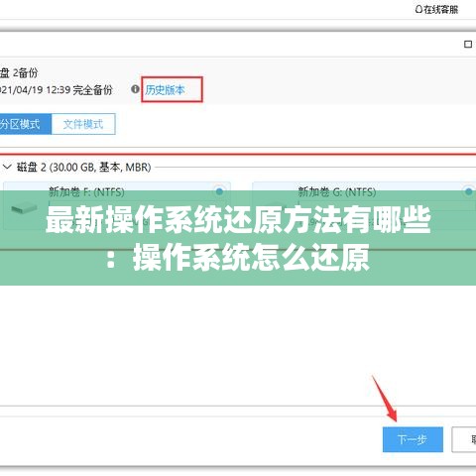The image size is (476, 476).
Task: Click the 新加卷 F: (NTFS) partition label
Action: (86, 191)
